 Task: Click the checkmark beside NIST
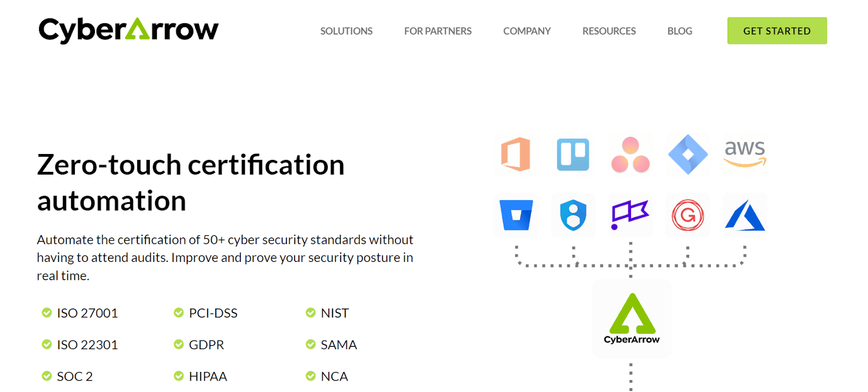(x=311, y=312)
